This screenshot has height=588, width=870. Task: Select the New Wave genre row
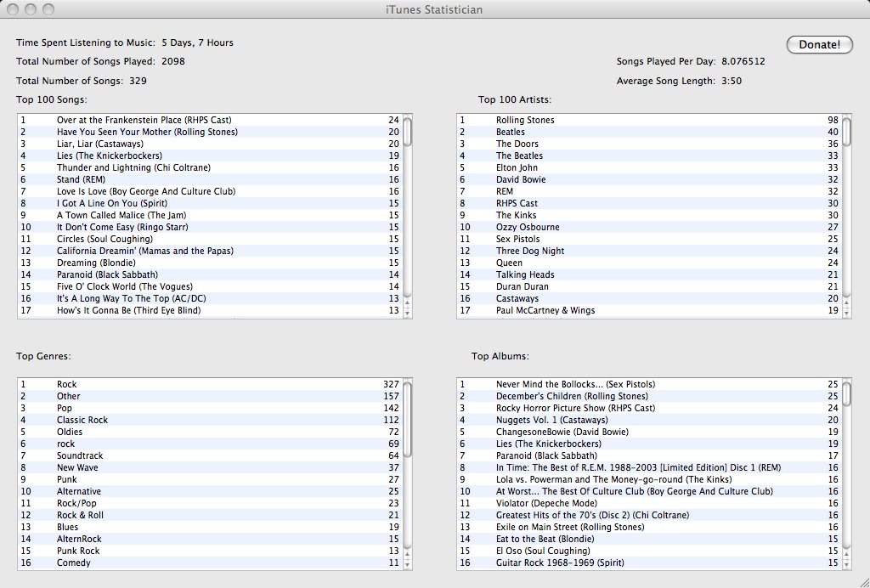211,467
